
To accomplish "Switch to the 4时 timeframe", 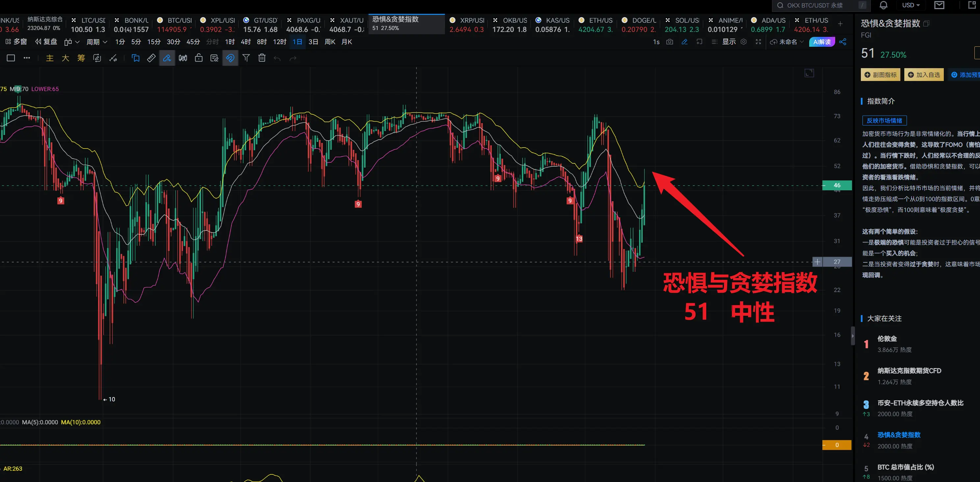I will (246, 42).
